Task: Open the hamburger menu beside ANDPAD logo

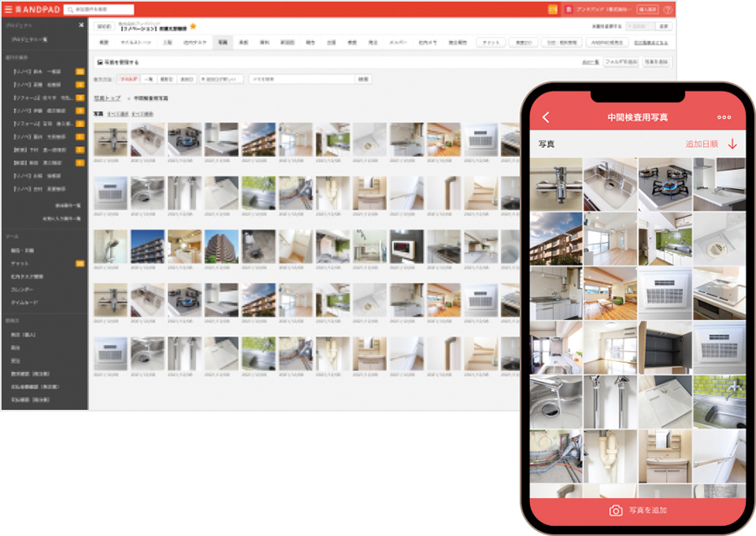Action: [8, 9]
